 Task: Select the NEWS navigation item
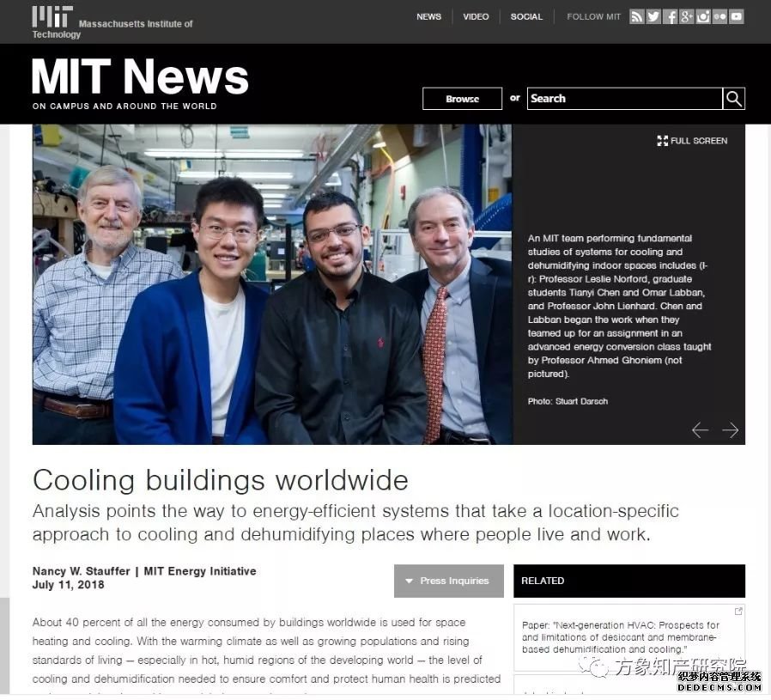(x=428, y=16)
